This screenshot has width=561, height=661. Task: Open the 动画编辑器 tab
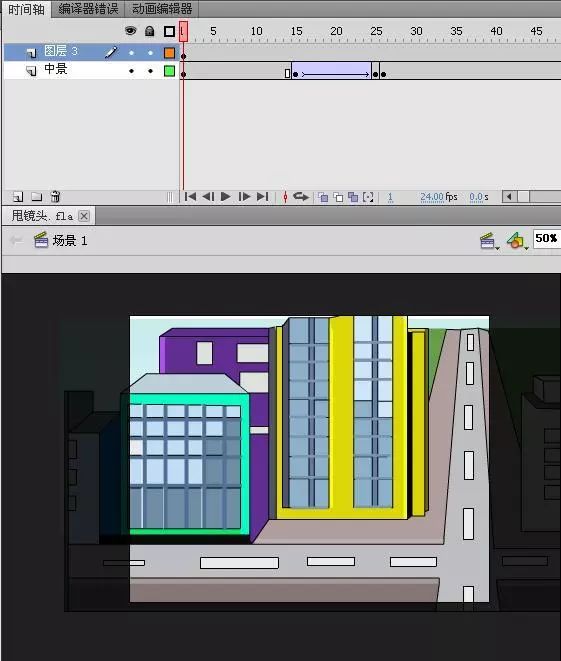(162, 9)
